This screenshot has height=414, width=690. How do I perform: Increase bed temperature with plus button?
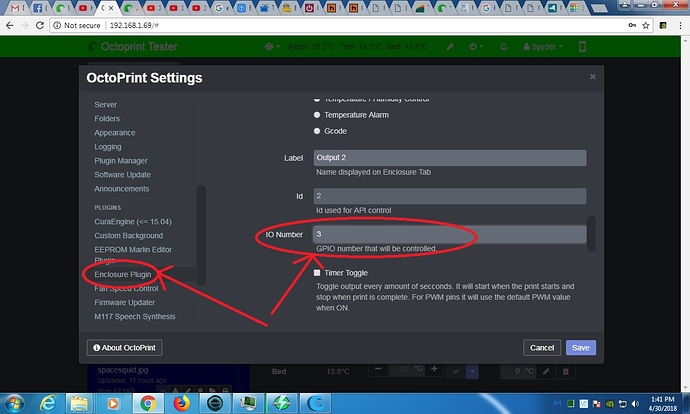coord(434,369)
